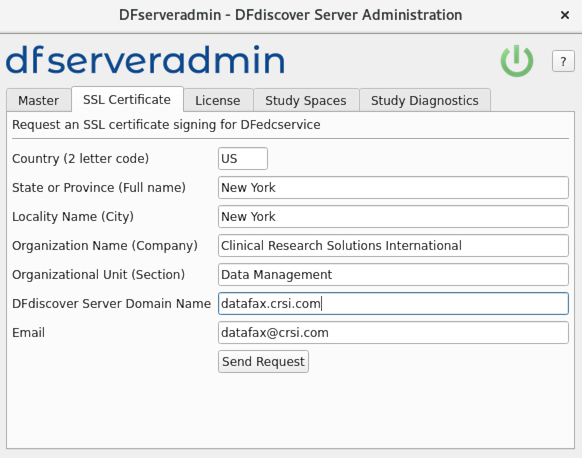Image resolution: width=582 pixels, height=458 pixels.
Task: Open the License tab
Action: pos(218,100)
